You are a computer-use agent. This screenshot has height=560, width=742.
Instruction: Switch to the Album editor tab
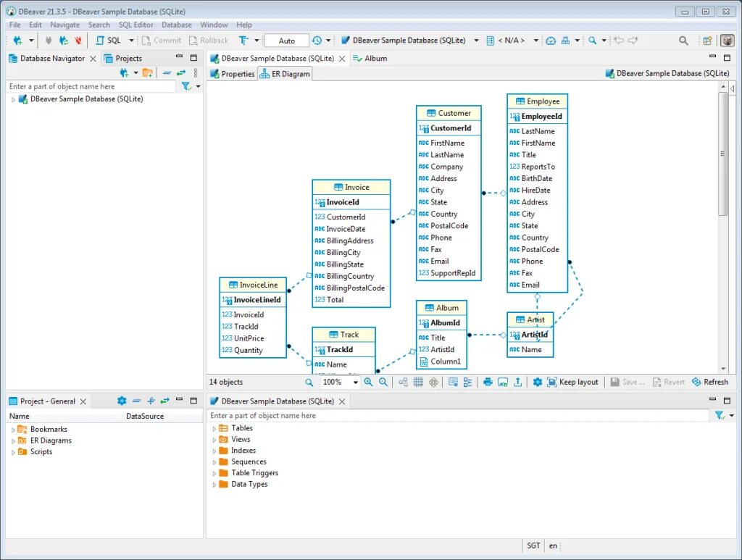point(370,58)
